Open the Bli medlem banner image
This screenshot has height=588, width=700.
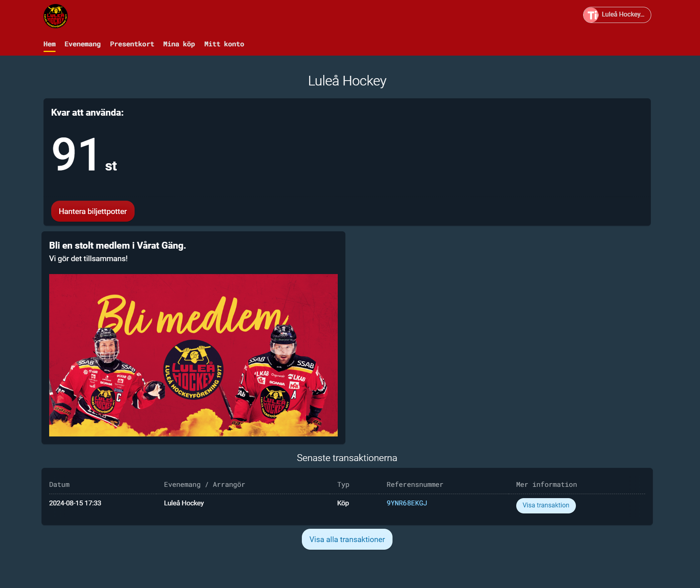[x=193, y=355]
